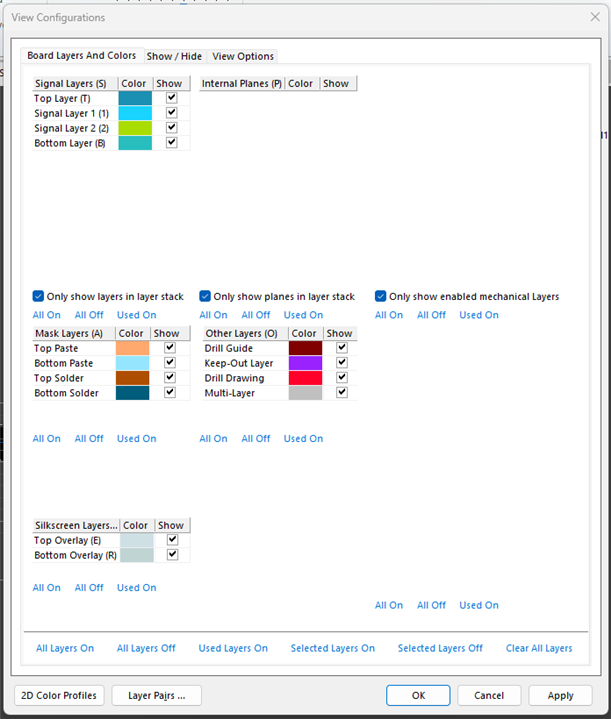The width and height of the screenshot is (611, 719).
Task: Toggle Top Overlay (E) show checkbox
Action: [172, 540]
